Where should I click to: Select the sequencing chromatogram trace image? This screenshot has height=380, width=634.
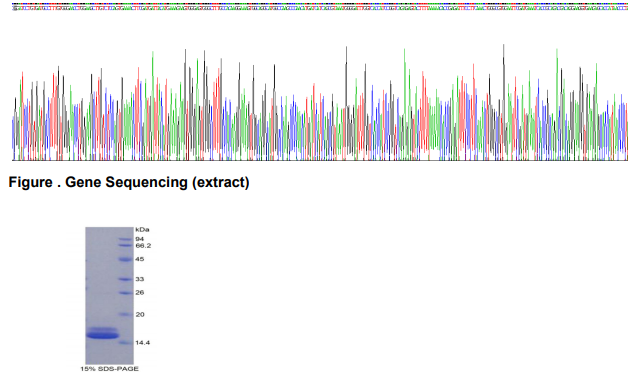point(320,102)
